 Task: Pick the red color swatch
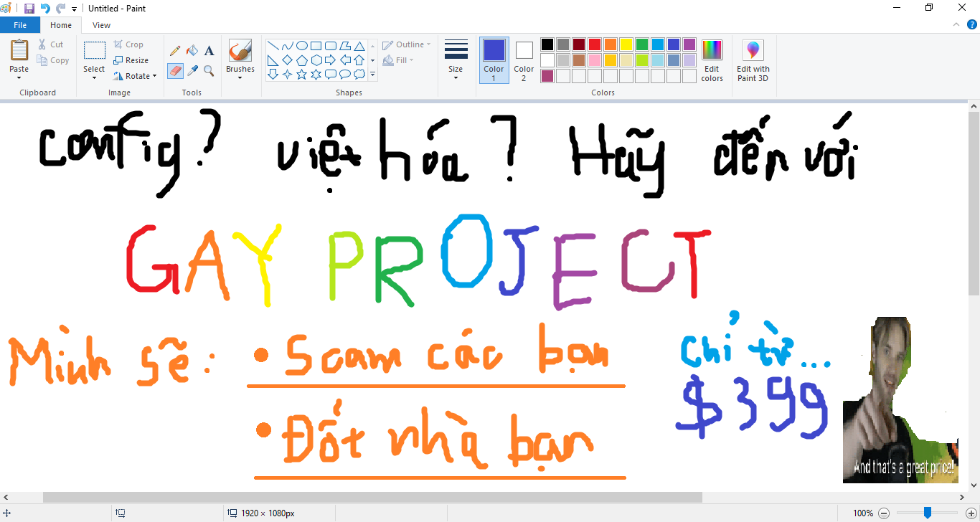click(x=595, y=44)
